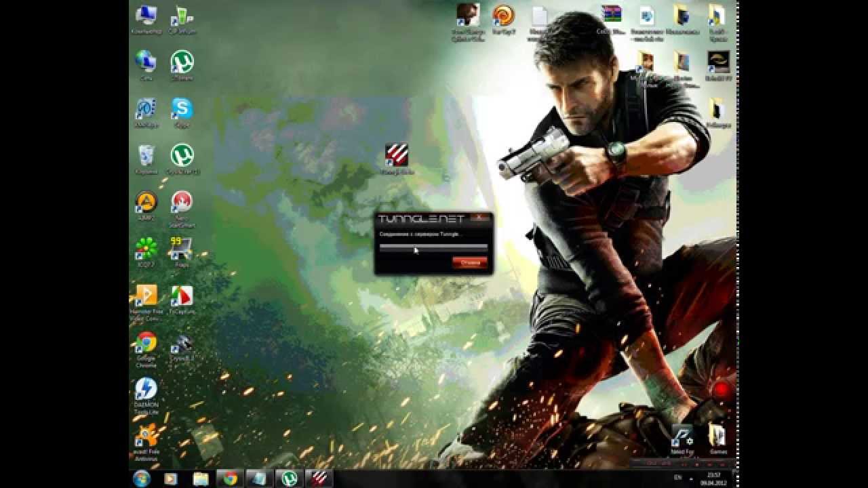Launch the AIMP orange desktop shortcut
The height and width of the screenshot is (488, 868).
tap(146, 206)
